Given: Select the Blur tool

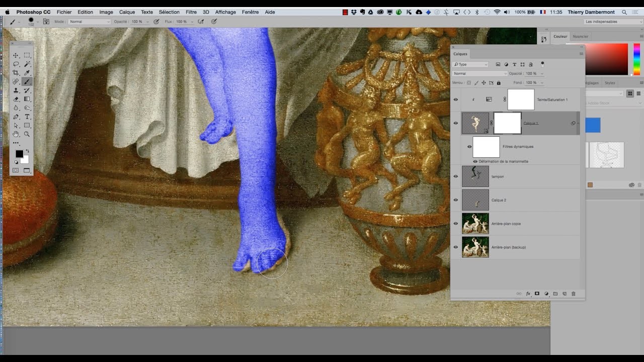Looking at the screenshot, I should click(x=16, y=108).
